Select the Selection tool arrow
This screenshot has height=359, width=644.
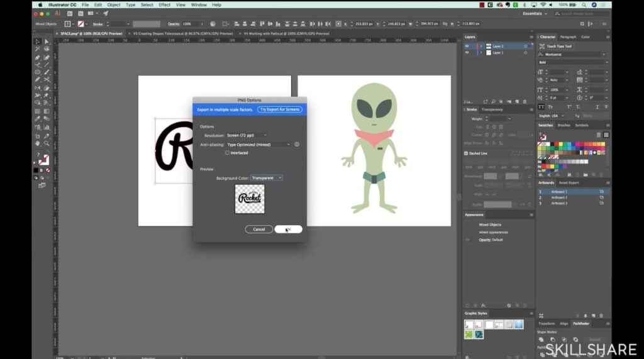click(x=37, y=41)
